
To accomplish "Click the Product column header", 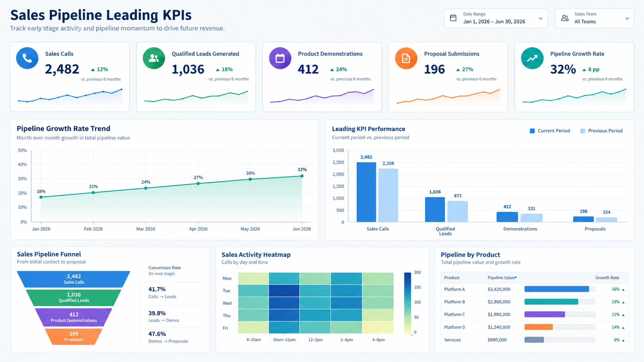I will pyautogui.click(x=452, y=278).
